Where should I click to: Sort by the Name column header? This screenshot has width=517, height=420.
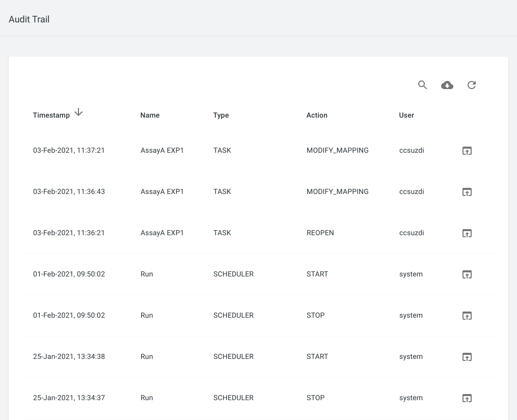(x=150, y=115)
